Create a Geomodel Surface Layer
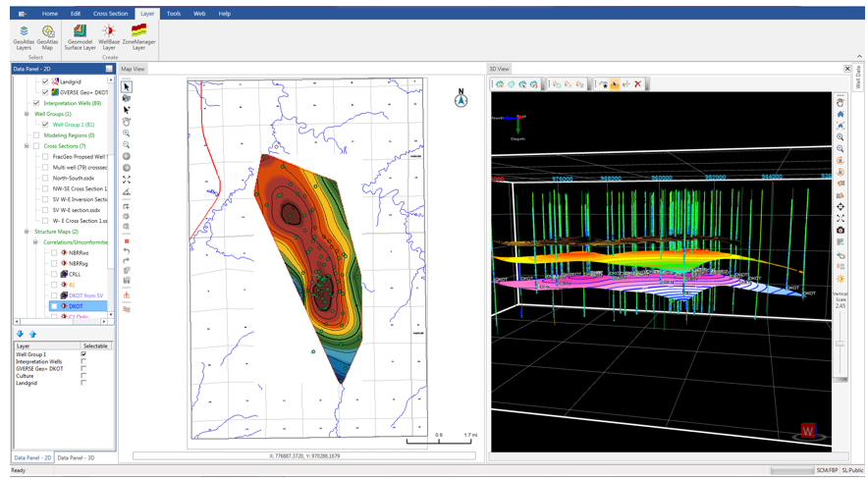Screen dimensions: 868x480 click(x=81, y=37)
